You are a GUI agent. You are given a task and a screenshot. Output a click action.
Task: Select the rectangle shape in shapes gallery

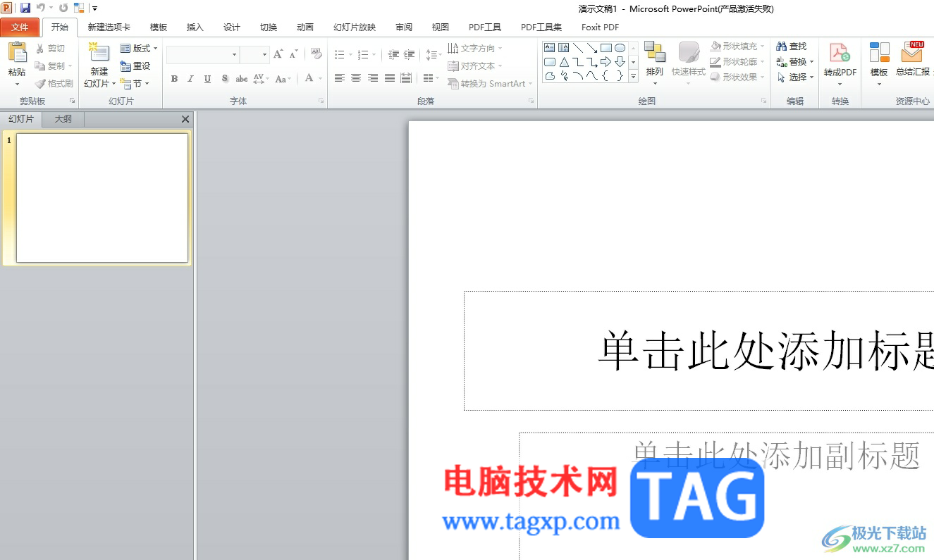[606, 48]
